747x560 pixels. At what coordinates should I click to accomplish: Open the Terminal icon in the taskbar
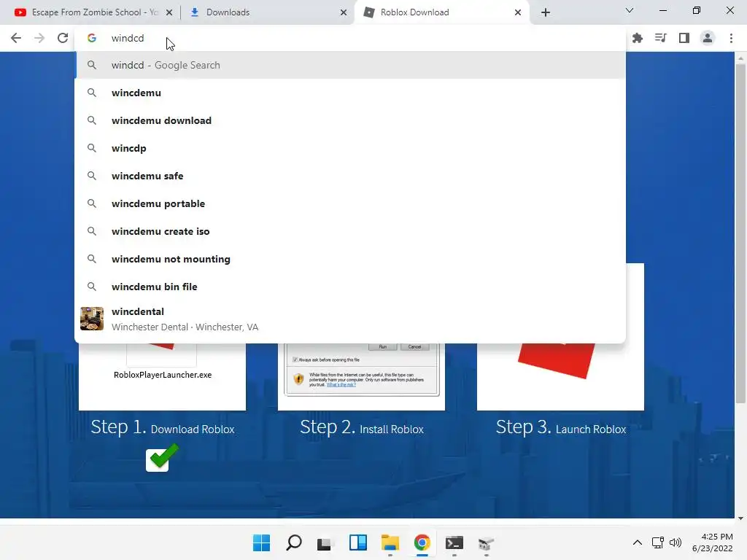pos(454,542)
